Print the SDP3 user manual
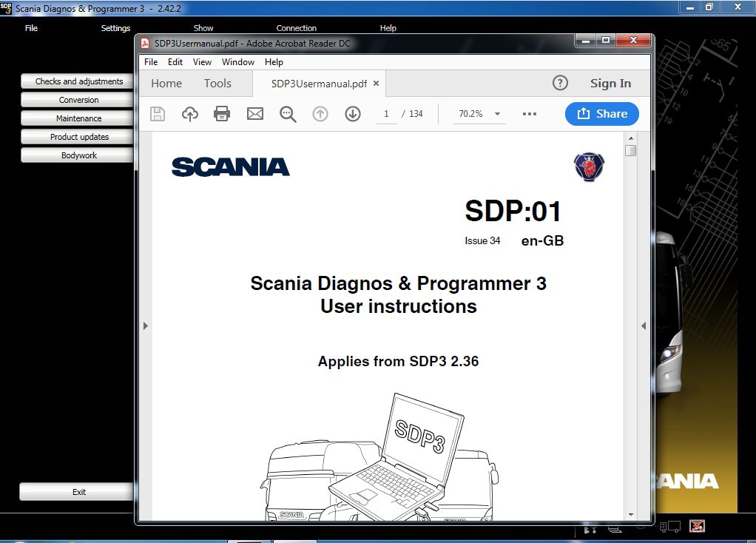Viewport: 756px width, 543px height. coord(222,113)
